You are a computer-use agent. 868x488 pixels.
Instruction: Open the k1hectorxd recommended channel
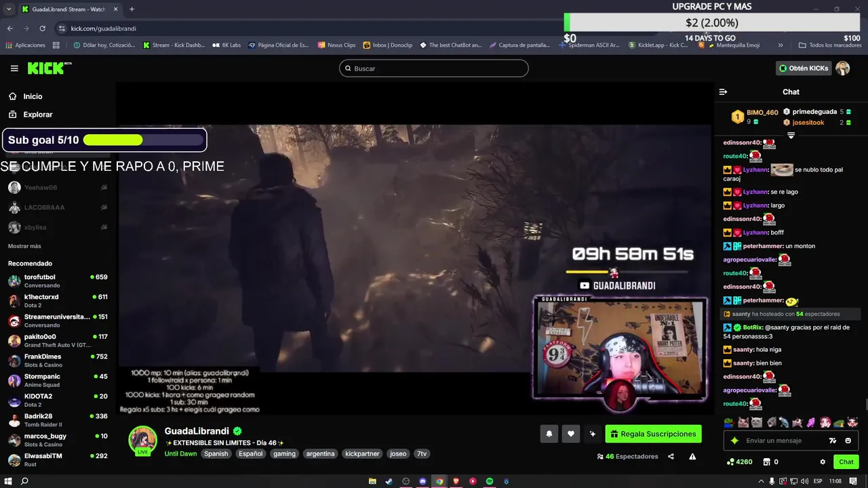pyautogui.click(x=58, y=300)
